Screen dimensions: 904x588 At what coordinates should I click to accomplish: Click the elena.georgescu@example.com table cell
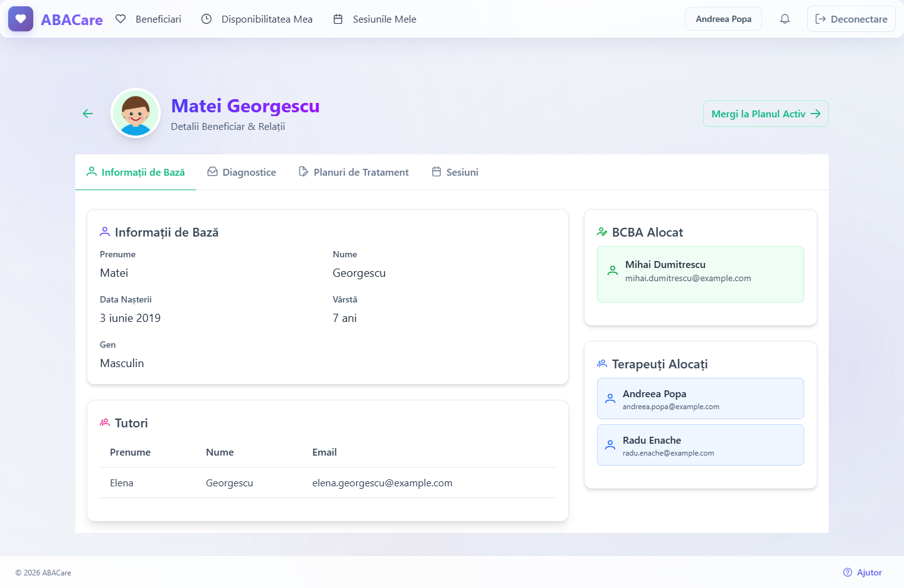tap(382, 483)
